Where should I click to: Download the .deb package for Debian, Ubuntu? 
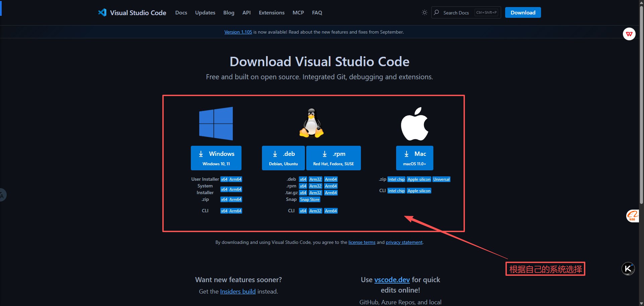[283, 158]
